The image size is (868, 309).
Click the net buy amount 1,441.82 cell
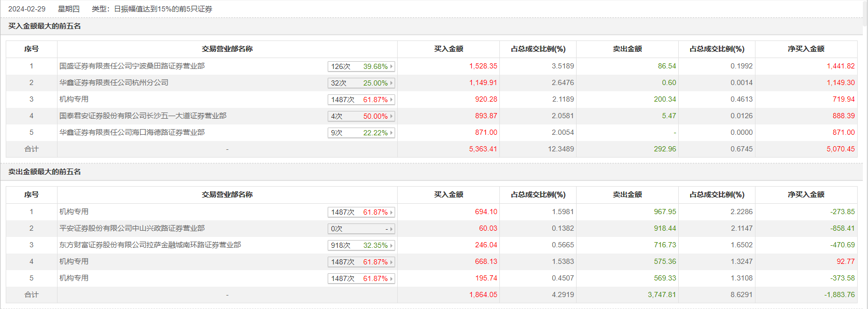(x=841, y=66)
